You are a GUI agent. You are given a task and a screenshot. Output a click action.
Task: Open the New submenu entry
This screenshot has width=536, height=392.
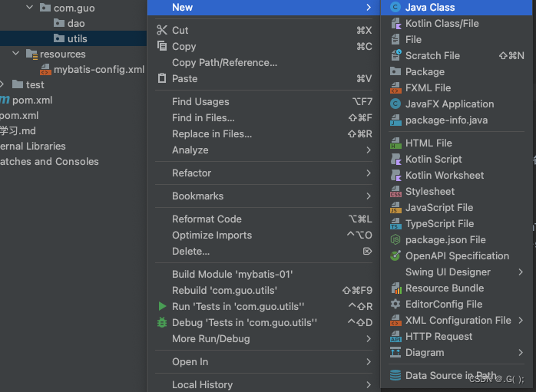tap(263, 8)
